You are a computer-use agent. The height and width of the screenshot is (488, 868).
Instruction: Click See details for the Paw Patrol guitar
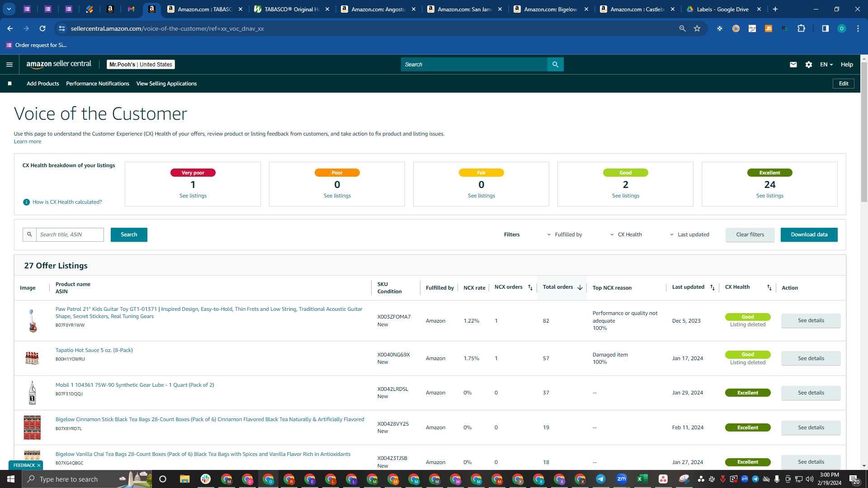[811, 320]
